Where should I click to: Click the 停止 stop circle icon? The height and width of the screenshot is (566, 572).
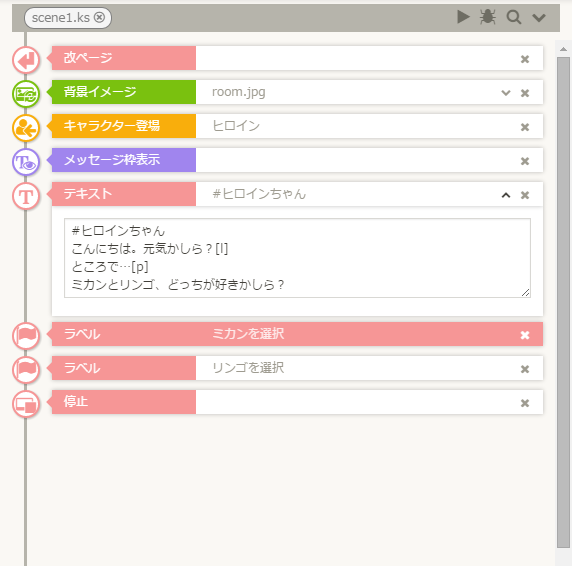(x=26, y=404)
